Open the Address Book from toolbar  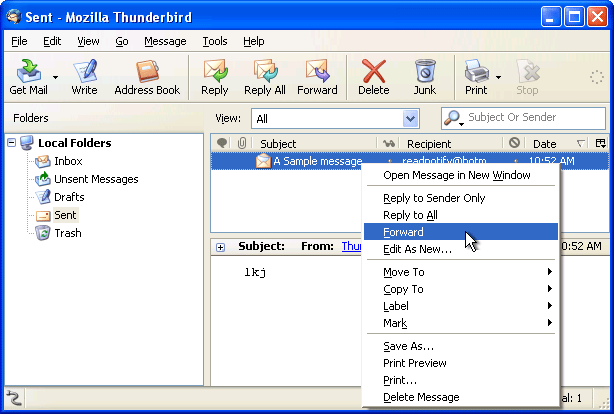click(x=147, y=72)
